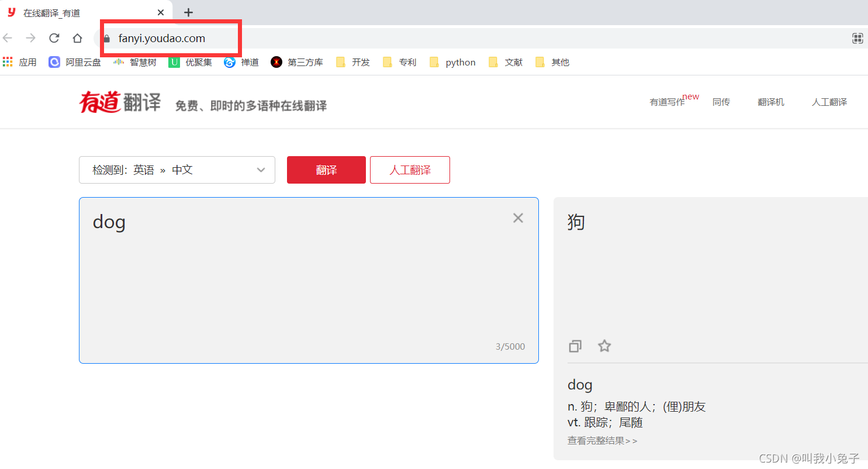The height and width of the screenshot is (469, 868).
Task: Click the 有道翻译 logo
Action: click(x=120, y=102)
